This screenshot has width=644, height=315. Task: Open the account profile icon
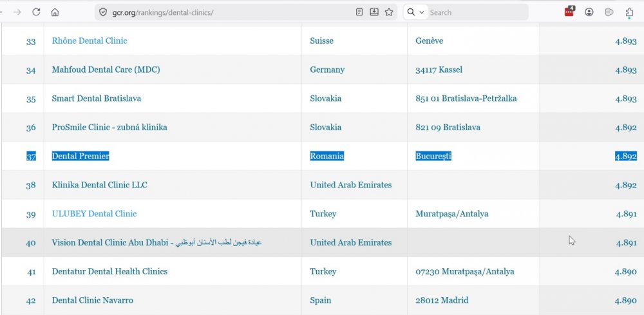coord(589,12)
